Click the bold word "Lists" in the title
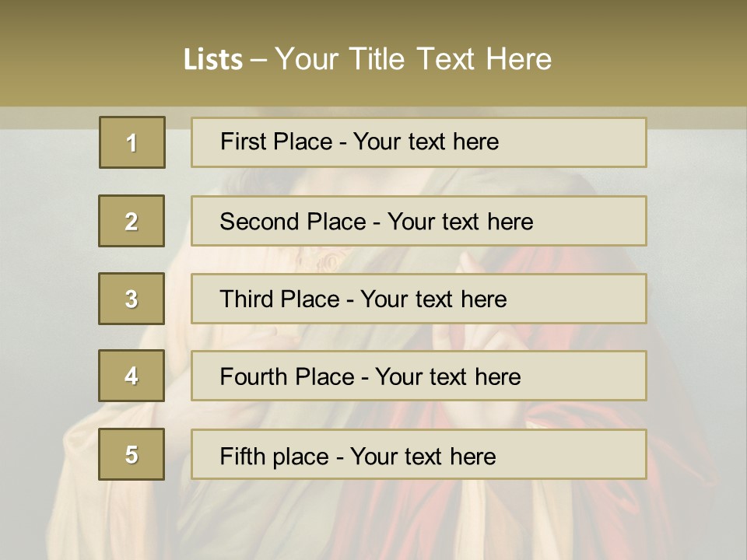The image size is (747, 560). [x=213, y=59]
